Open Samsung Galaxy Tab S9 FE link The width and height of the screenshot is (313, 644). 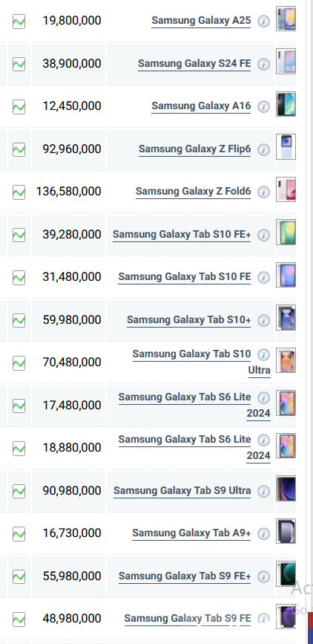pos(188,619)
